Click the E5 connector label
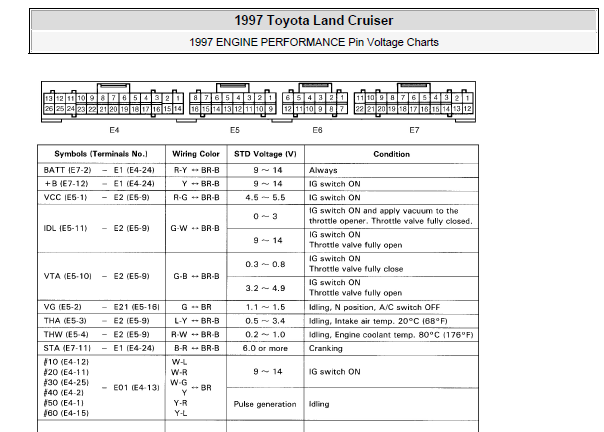This screenshot has height=432, width=604. tap(235, 130)
